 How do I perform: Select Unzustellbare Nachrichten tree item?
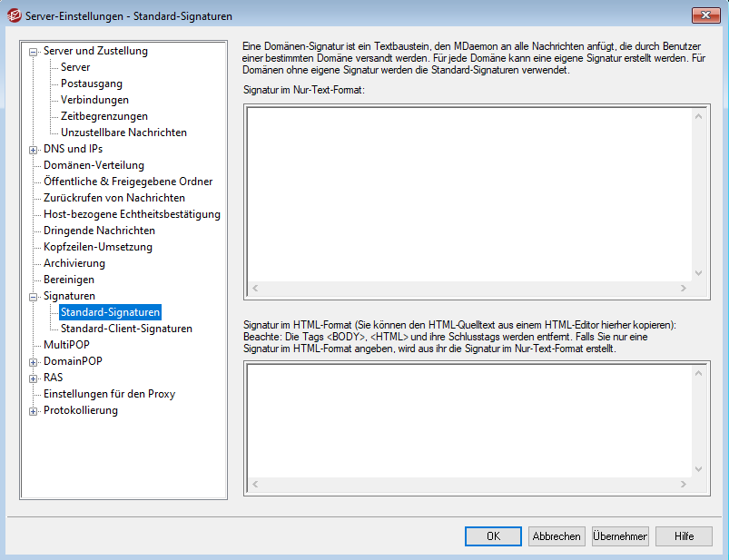click(x=123, y=133)
